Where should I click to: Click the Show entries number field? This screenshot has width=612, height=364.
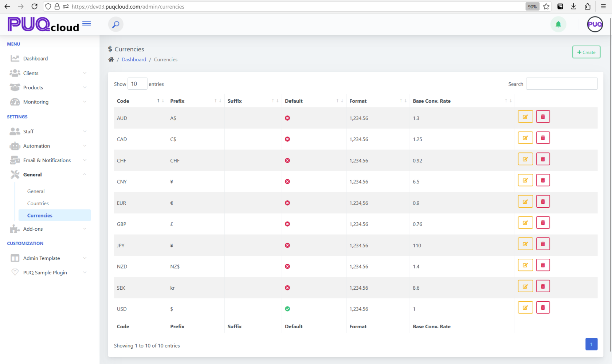coord(137,84)
